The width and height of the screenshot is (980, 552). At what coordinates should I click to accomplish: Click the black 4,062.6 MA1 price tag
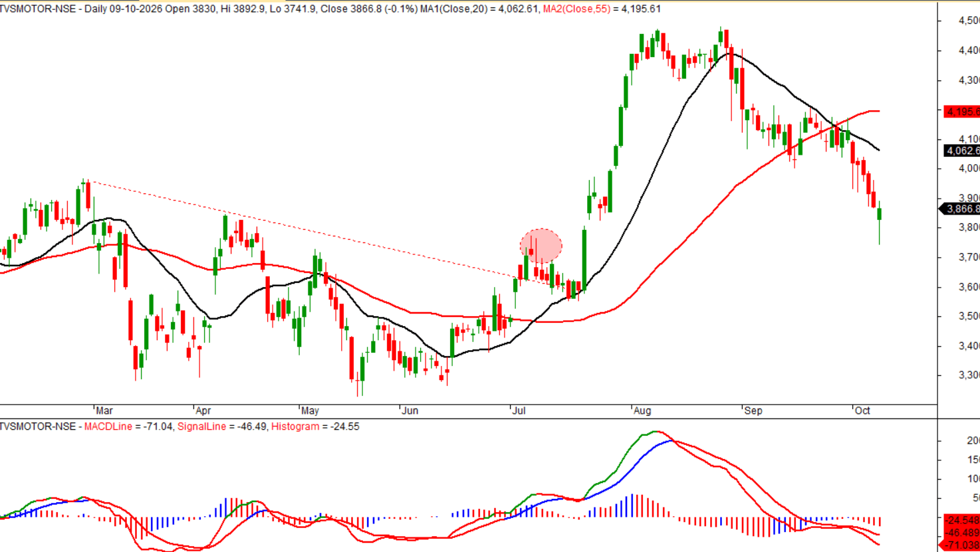tap(962, 151)
